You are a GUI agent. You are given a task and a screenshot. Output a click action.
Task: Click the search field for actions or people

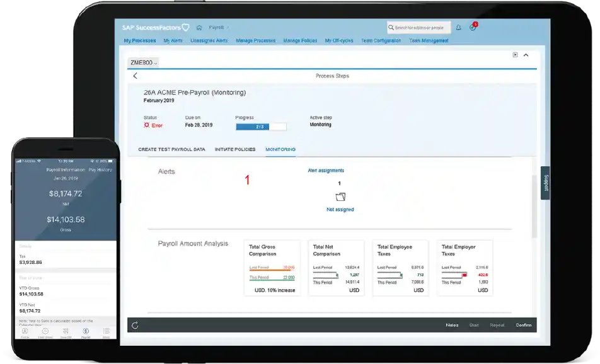pos(418,28)
